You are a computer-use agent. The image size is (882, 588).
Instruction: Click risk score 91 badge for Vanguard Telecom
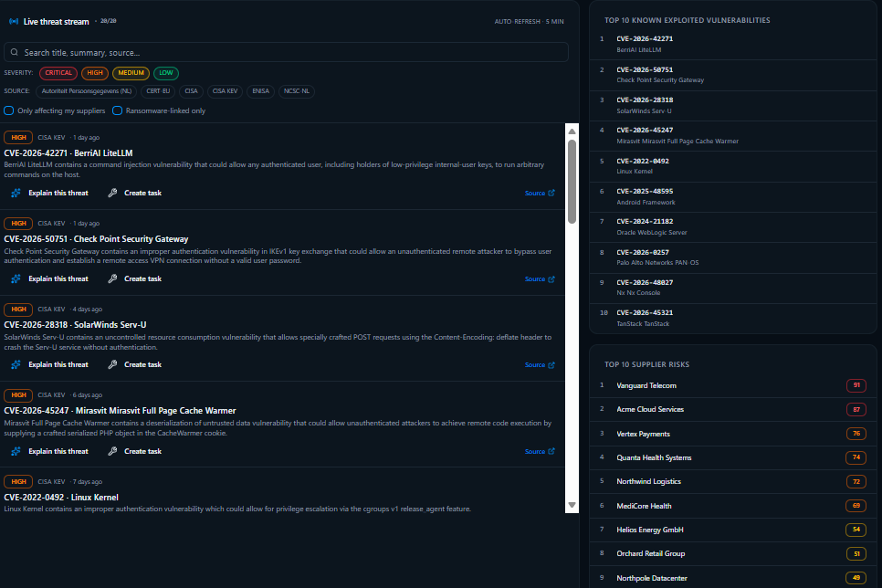click(856, 385)
